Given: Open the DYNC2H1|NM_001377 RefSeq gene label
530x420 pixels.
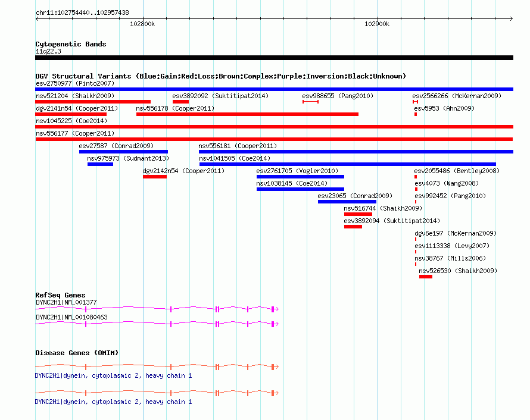Looking at the screenshot, I should (x=66, y=302).
